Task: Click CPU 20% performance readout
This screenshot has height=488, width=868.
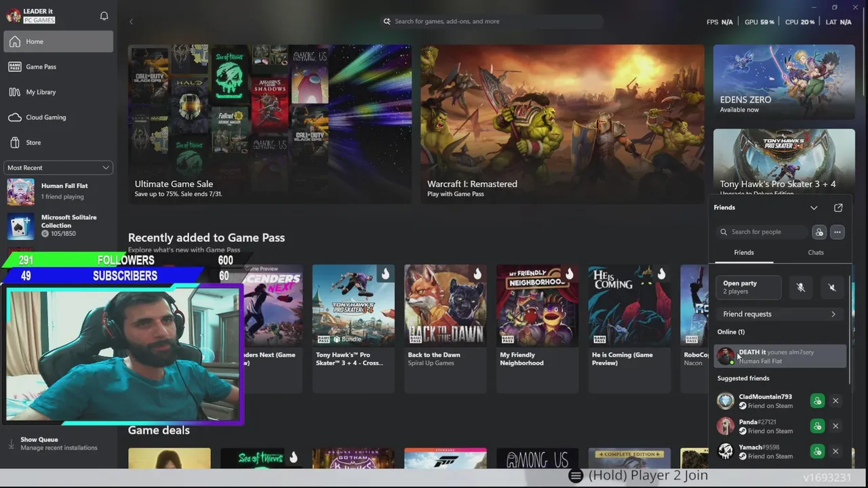Action: coord(800,22)
